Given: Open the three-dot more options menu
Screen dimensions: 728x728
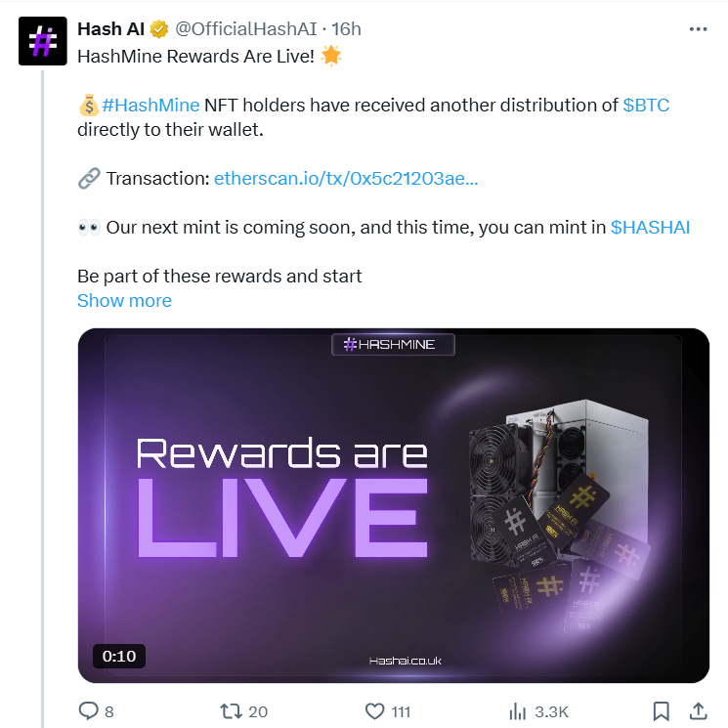Looking at the screenshot, I should 698,29.
